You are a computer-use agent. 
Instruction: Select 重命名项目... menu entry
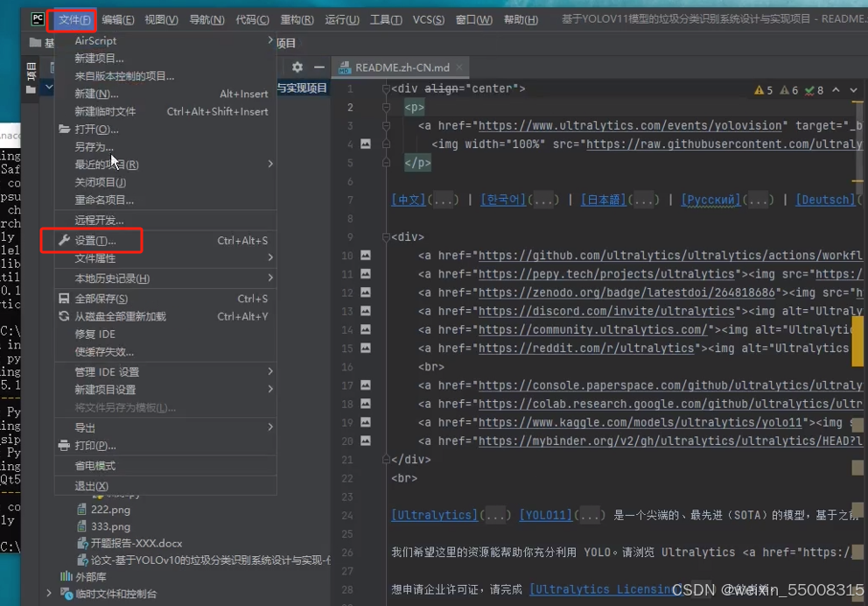tap(104, 200)
